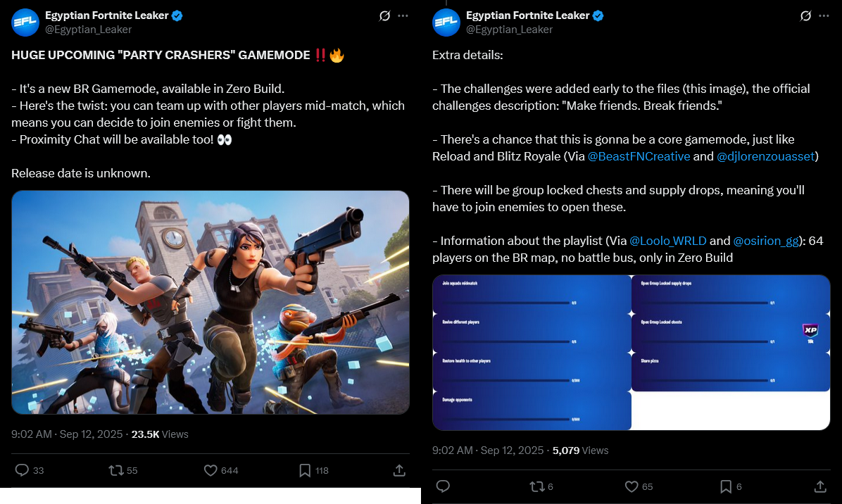Visit the @osirion_gg profile link
842x504 pixels.
766,241
